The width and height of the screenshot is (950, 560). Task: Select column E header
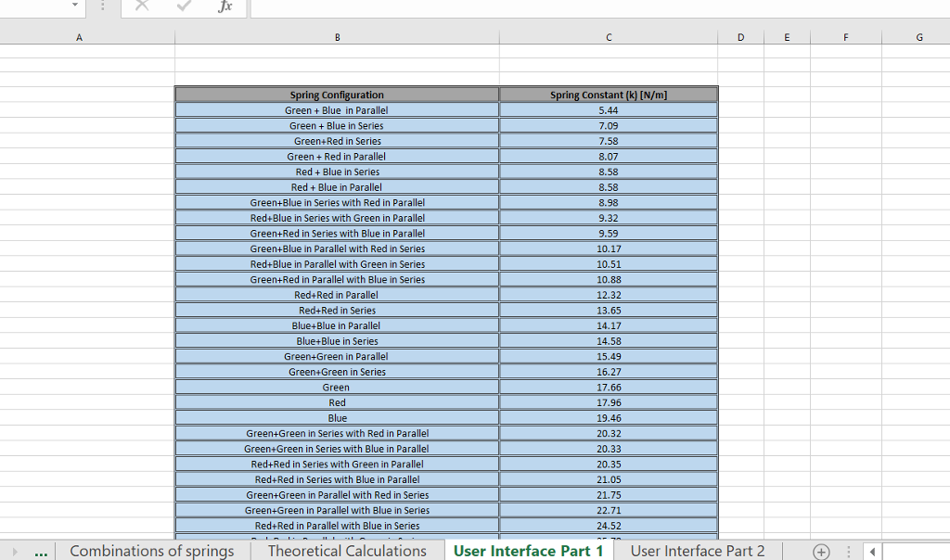(787, 37)
